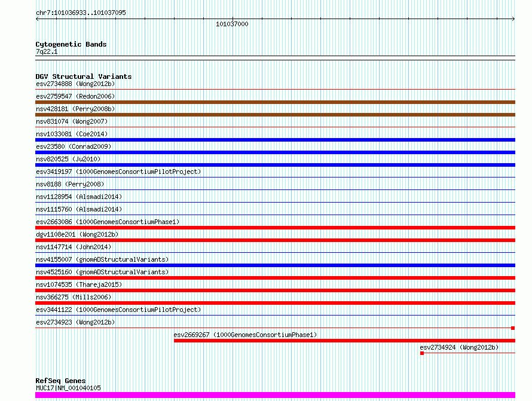Select esv2734924 (Wong2012b) label
This screenshot has width=532, height=401.
point(459,347)
